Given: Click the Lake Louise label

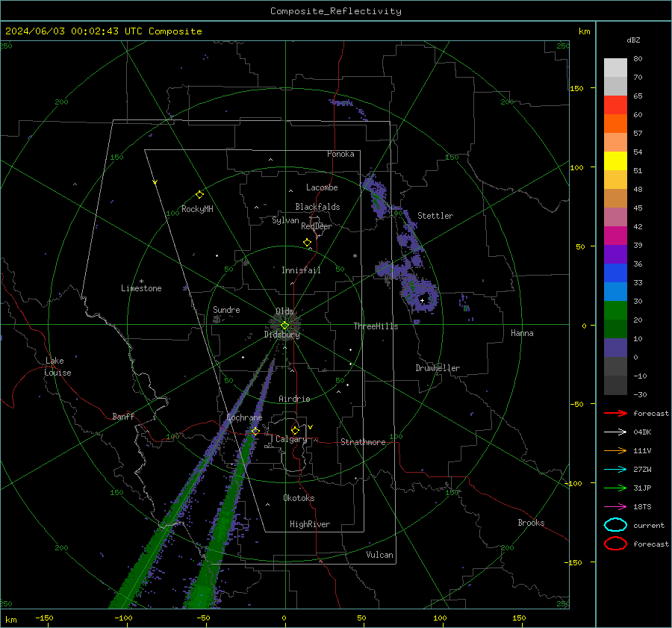Looking at the screenshot, I should pos(57,367).
